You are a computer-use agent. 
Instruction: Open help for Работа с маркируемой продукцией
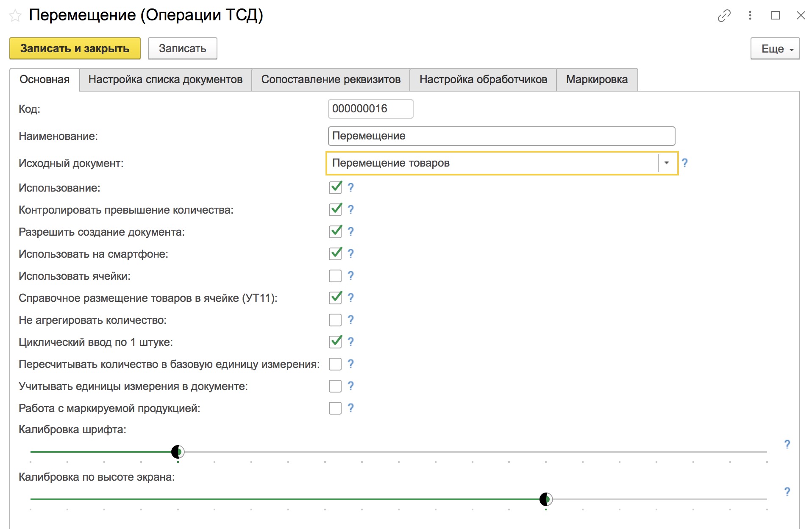pyautogui.click(x=350, y=408)
